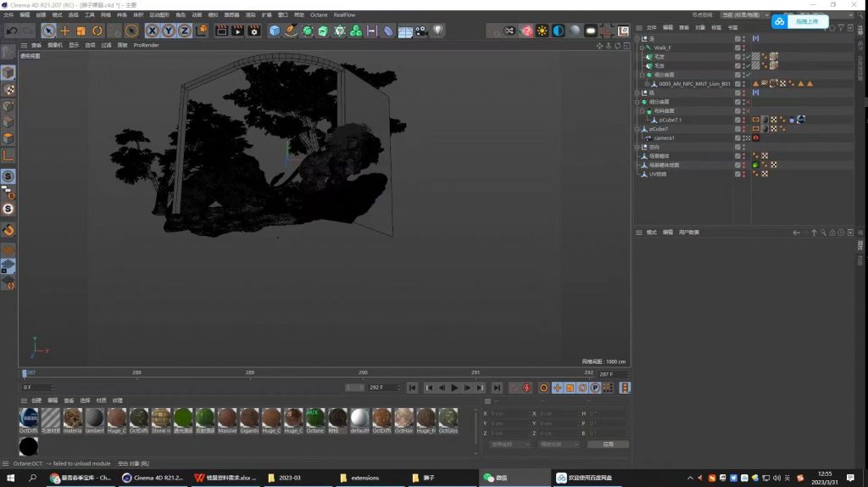Viewport: 868px width, 487px height.
Task: Click the orange magnet snap icon
Action: tap(8, 230)
